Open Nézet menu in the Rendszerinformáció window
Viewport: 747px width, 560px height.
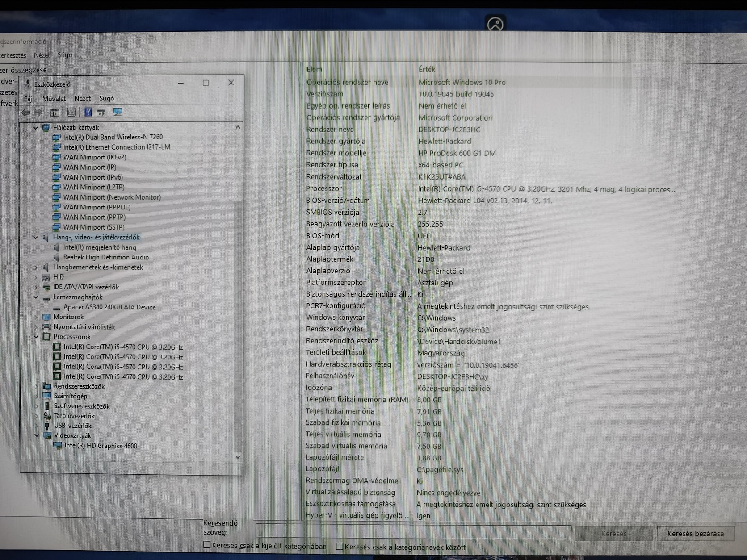(x=42, y=55)
